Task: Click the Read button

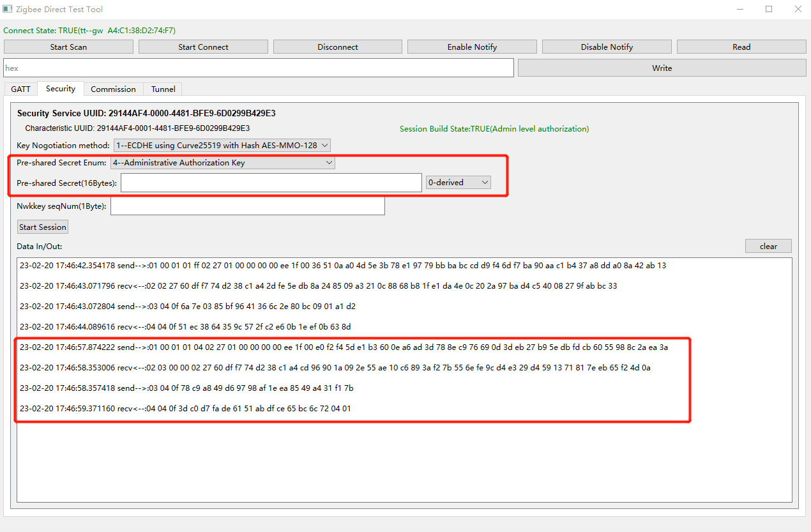Action: coord(741,47)
